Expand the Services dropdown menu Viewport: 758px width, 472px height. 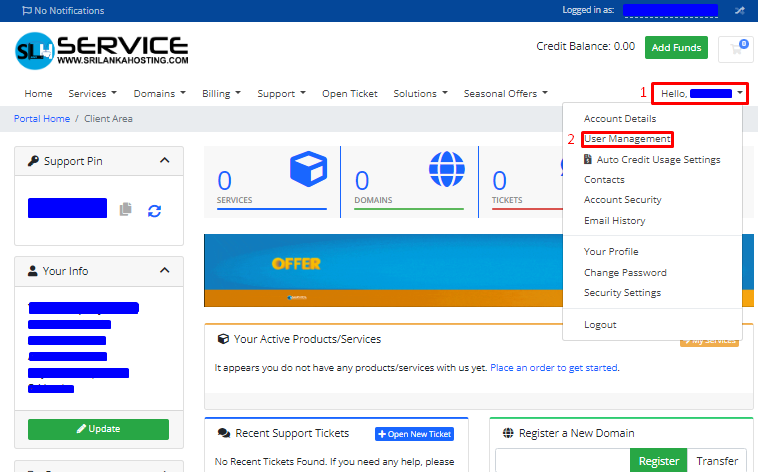tap(92, 94)
